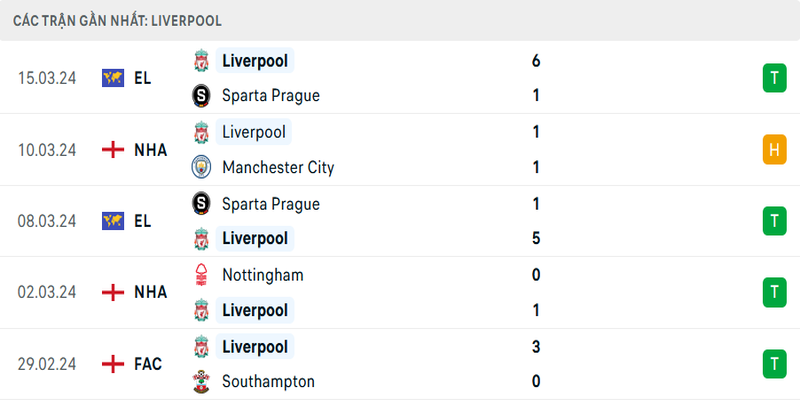Image resolution: width=800 pixels, height=400 pixels.
Task: Click England flag icon beside FAC
Action: pyautogui.click(x=112, y=364)
